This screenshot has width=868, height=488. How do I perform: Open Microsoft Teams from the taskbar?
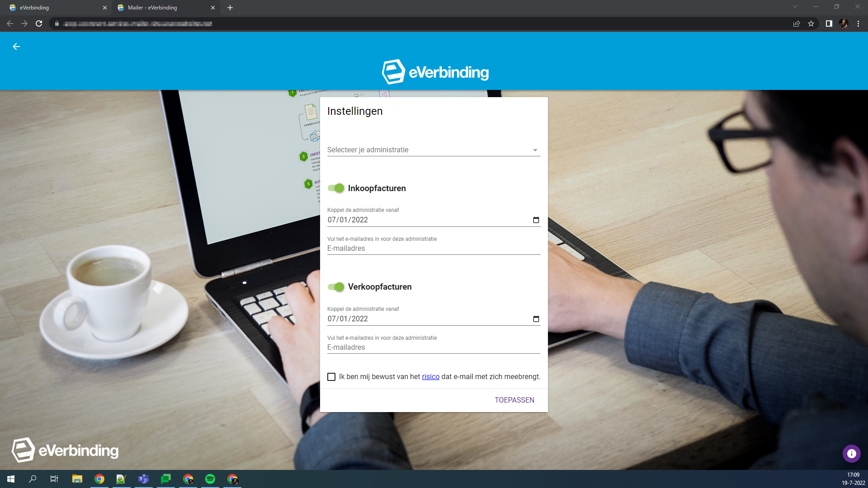click(x=143, y=479)
